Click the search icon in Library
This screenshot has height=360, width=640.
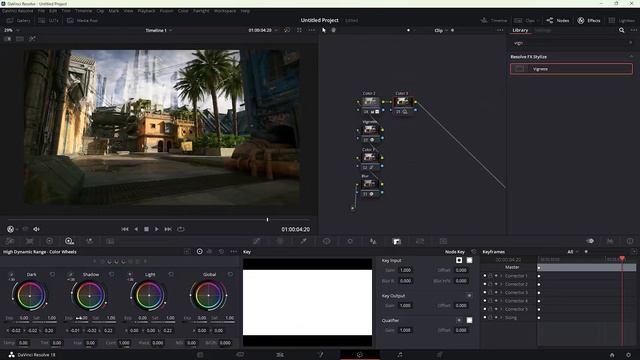pyautogui.click(x=621, y=30)
